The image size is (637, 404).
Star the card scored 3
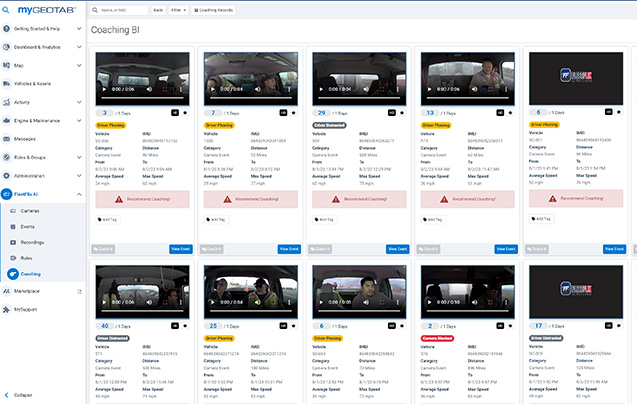click(185, 113)
